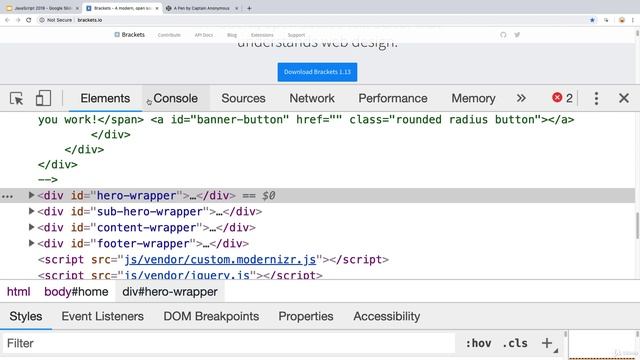Screen dimensions: 640x360
Task: Open the Memory tab
Action: pyautogui.click(x=473, y=98)
